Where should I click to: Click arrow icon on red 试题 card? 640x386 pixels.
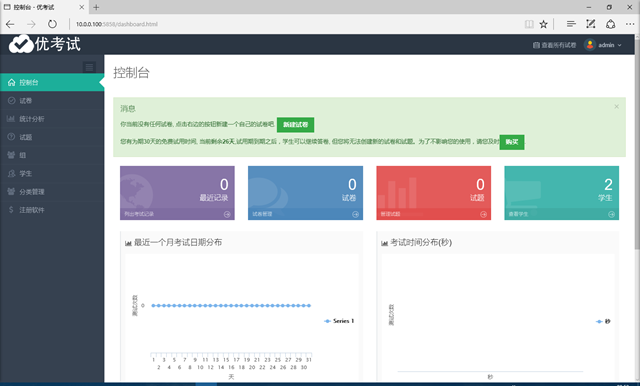[483, 214]
